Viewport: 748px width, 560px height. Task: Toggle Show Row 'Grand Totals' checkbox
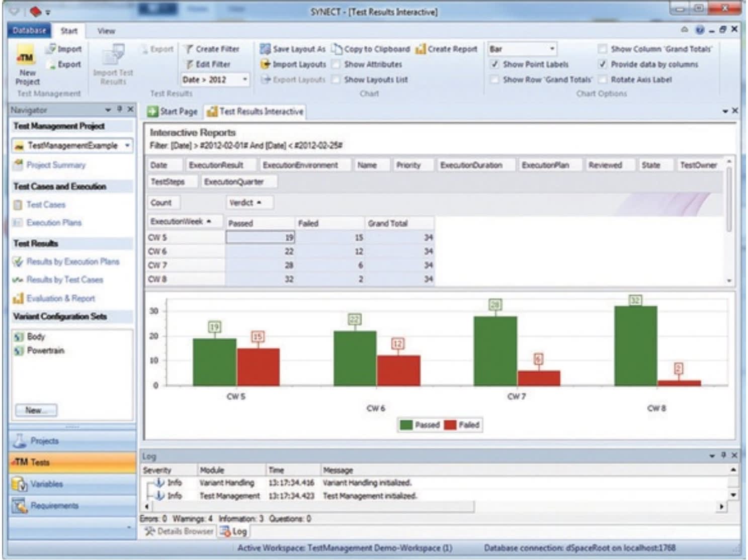coord(495,79)
